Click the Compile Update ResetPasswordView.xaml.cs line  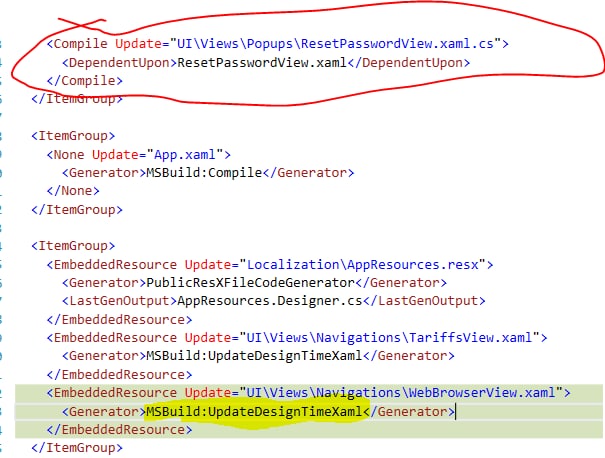(277, 44)
